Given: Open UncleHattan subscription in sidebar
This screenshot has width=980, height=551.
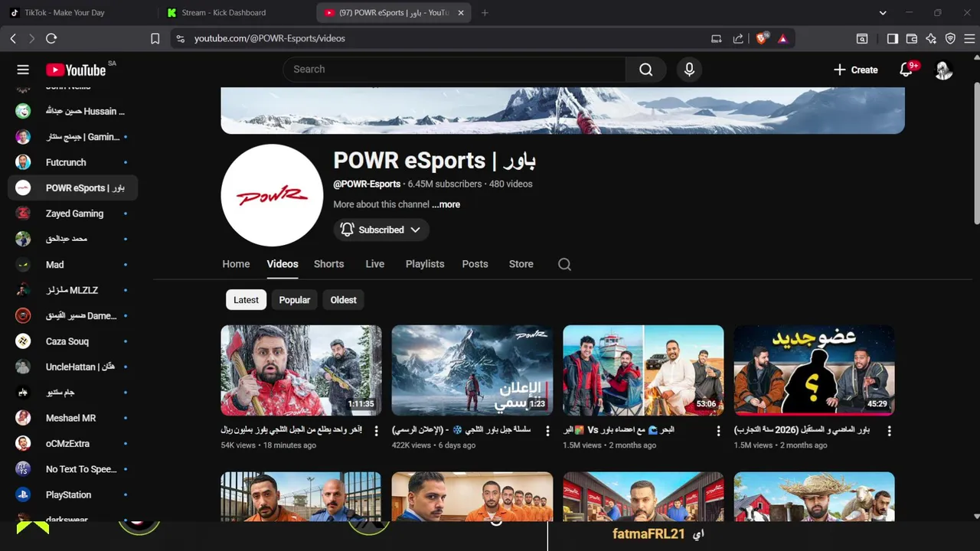Looking at the screenshot, I should point(73,367).
